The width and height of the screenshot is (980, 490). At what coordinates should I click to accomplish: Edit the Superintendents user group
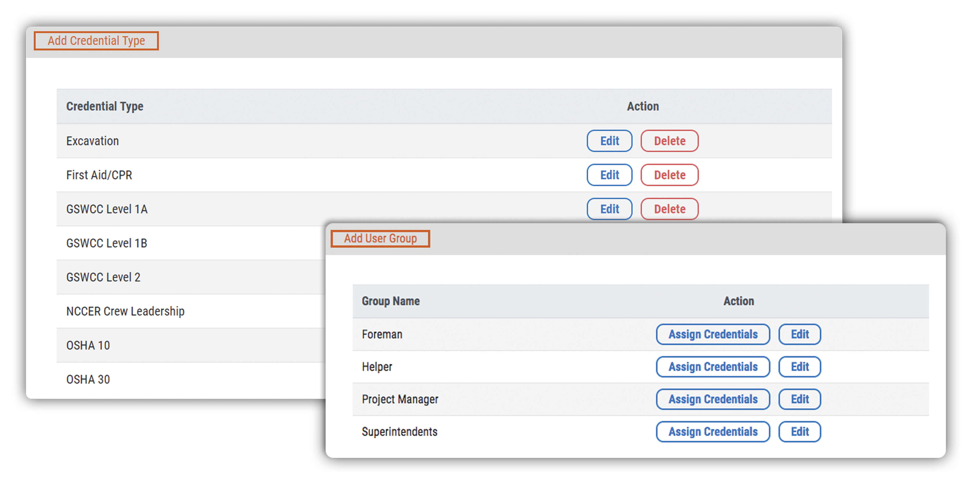point(800,432)
